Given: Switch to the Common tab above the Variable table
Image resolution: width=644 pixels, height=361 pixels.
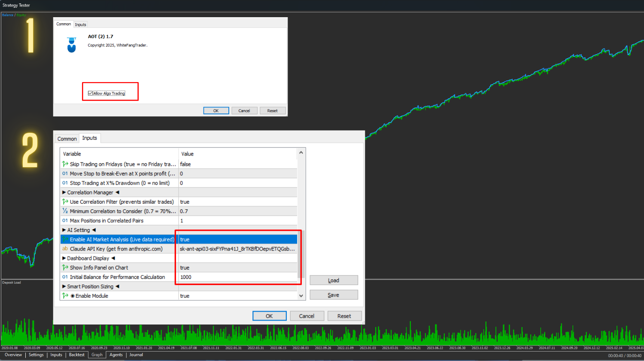Looking at the screenshot, I should click(x=67, y=139).
